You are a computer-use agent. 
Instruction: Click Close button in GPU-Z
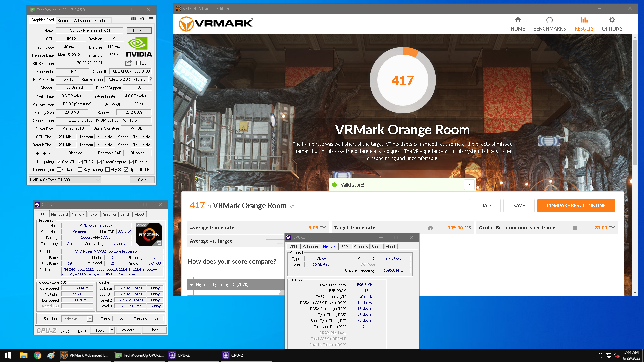pyautogui.click(x=142, y=180)
